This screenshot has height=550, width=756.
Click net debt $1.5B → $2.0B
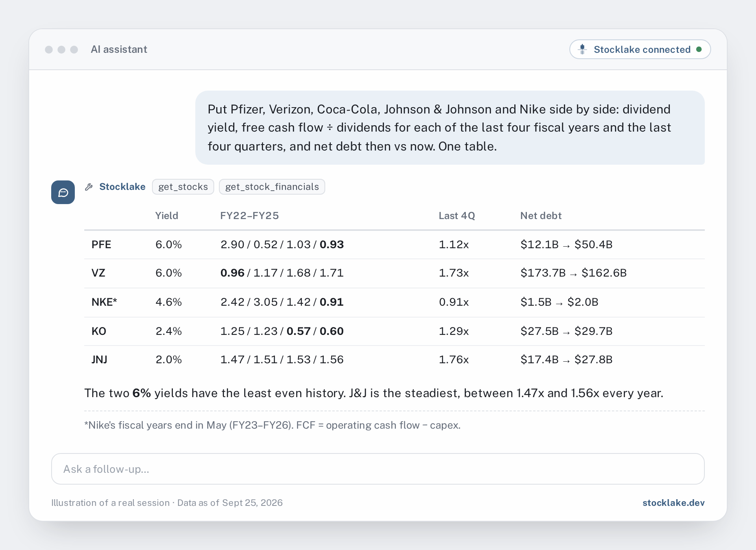pyautogui.click(x=559, y=302)
